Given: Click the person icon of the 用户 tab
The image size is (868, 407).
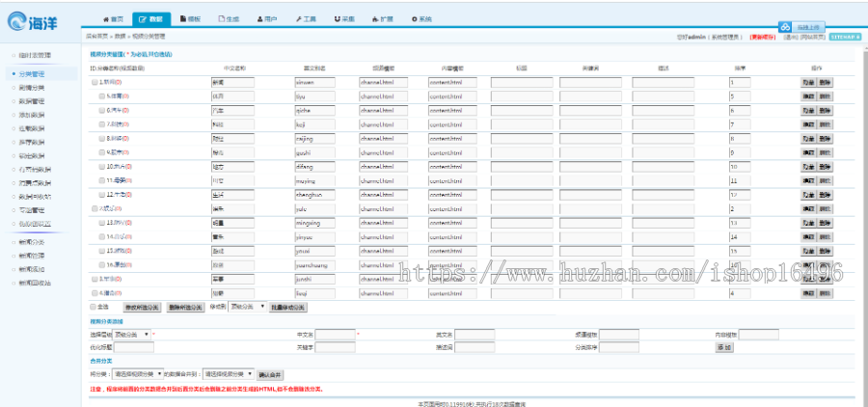Looking at the screenshot, I should 259,19.
